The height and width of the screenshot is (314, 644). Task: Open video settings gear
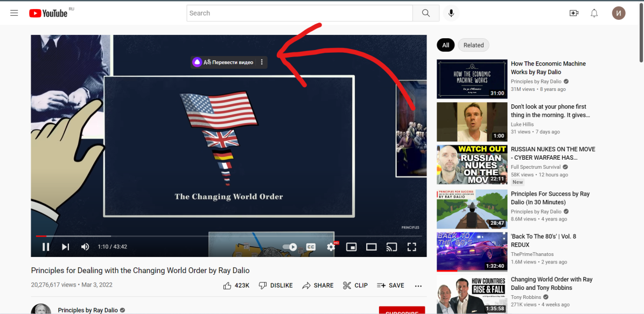click(x=331, y=247)
